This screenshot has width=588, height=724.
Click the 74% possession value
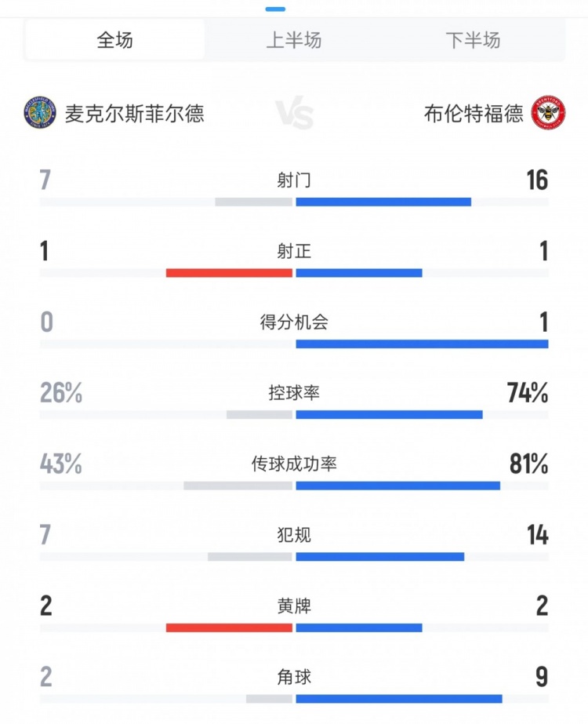tap(527, 393)
